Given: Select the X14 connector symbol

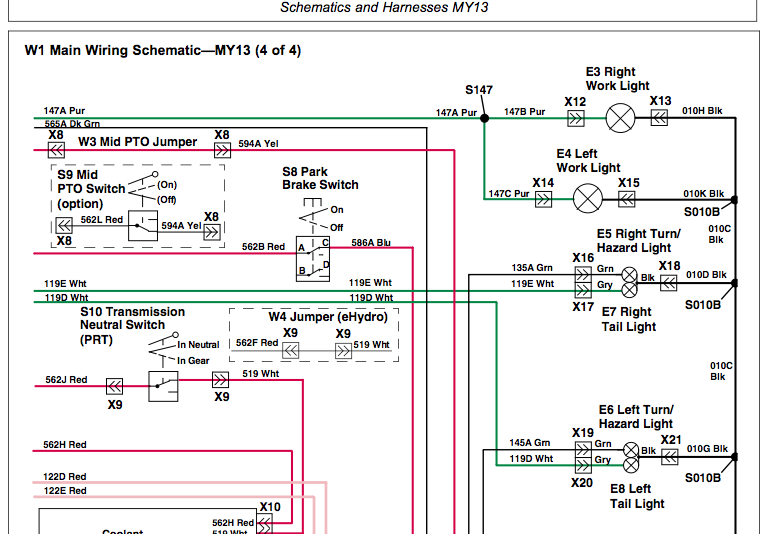Looking at the screenshot, I should [543, 199].
